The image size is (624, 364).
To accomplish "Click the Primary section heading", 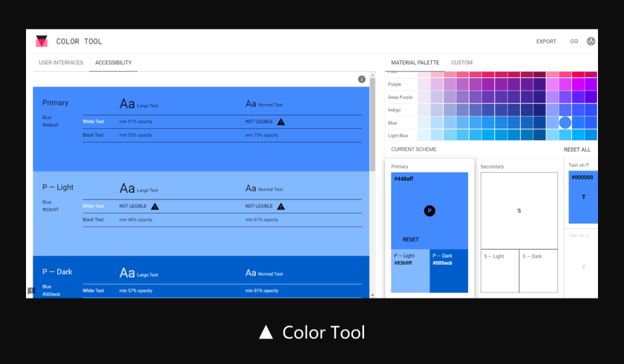I will 55,103.
